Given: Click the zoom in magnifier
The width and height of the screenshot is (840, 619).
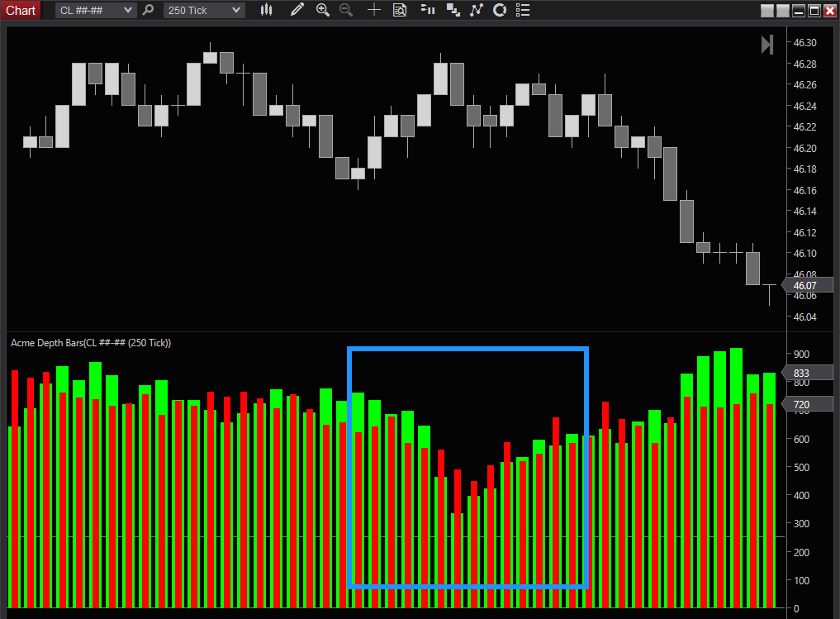Looking at the screenshot, I should pyautogui.click(x=323, y=10).
